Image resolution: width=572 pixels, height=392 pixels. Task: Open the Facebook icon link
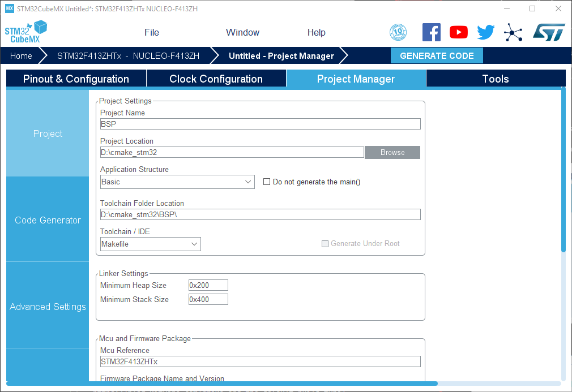coord(431,32)
